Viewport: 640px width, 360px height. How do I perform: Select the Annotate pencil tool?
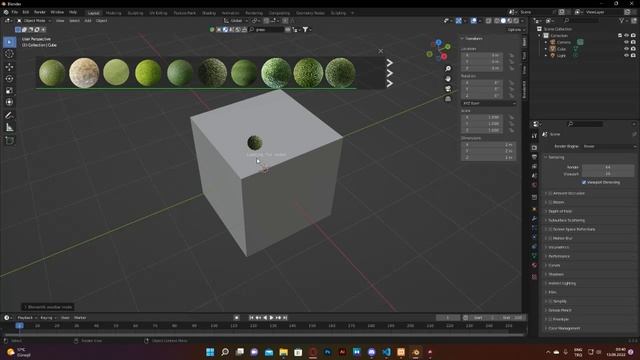click(x=9, y=116)
